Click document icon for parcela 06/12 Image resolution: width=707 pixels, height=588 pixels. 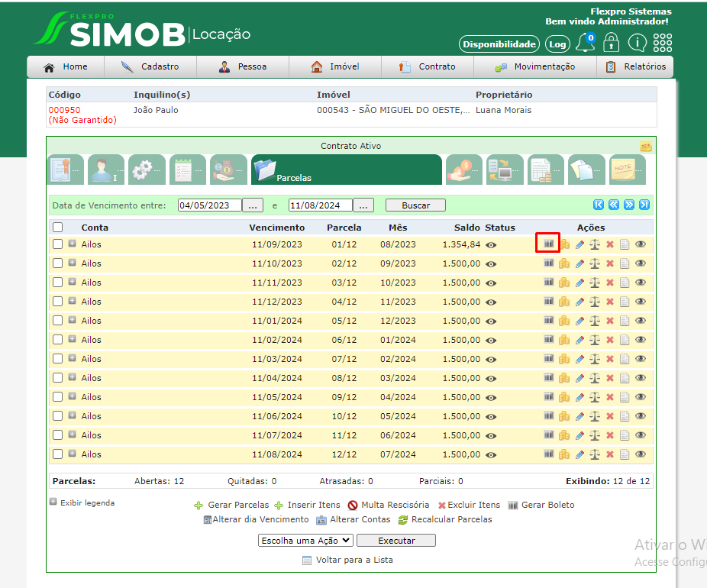point(625,340)
